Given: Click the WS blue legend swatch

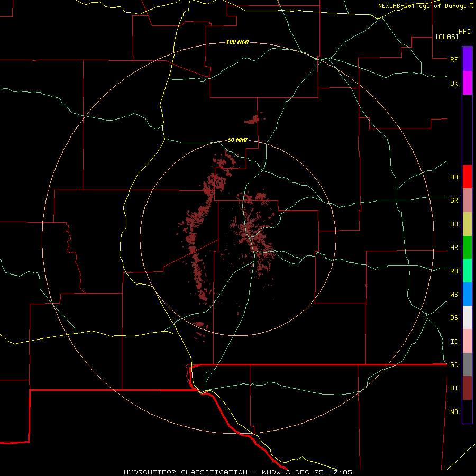Looking at the screenshot, I should [x=467, y=294].
